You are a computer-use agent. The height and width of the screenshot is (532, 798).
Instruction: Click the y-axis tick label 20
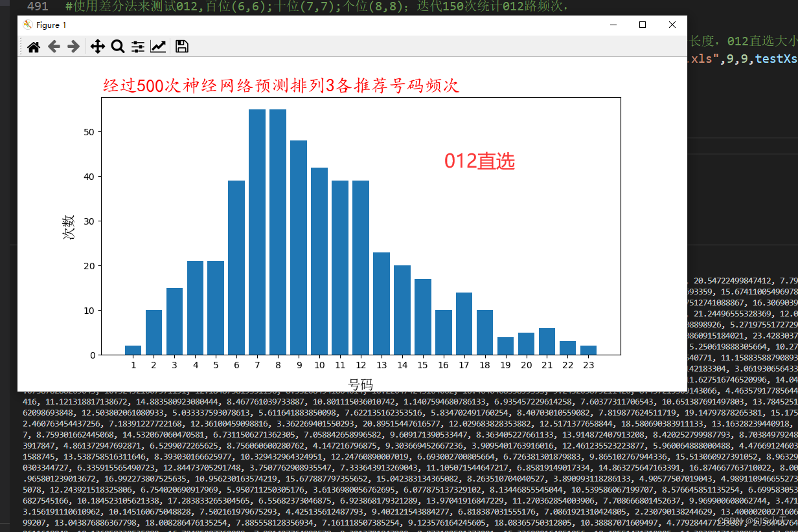pyautogui.click(x=91, y=266)
